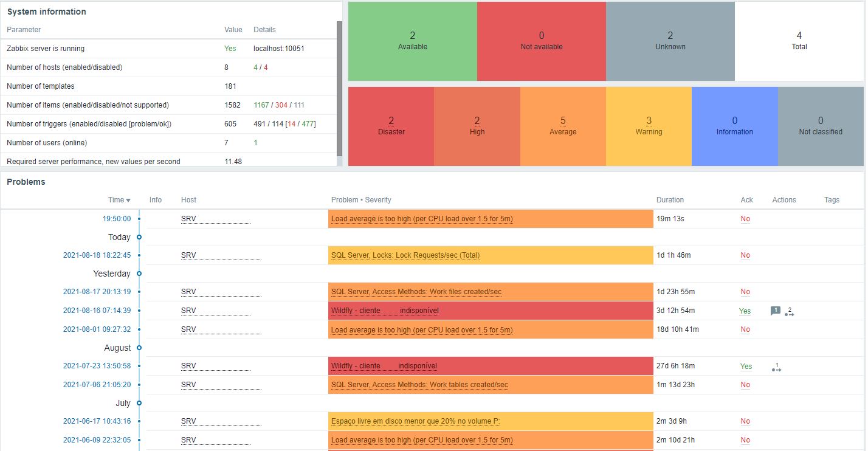Acknowledge the 19:50:00 problem via No link

[745, 219]
